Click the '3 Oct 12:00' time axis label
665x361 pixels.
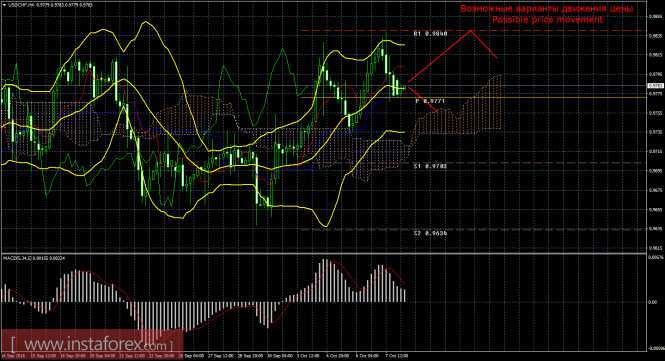tap(308, 356)
